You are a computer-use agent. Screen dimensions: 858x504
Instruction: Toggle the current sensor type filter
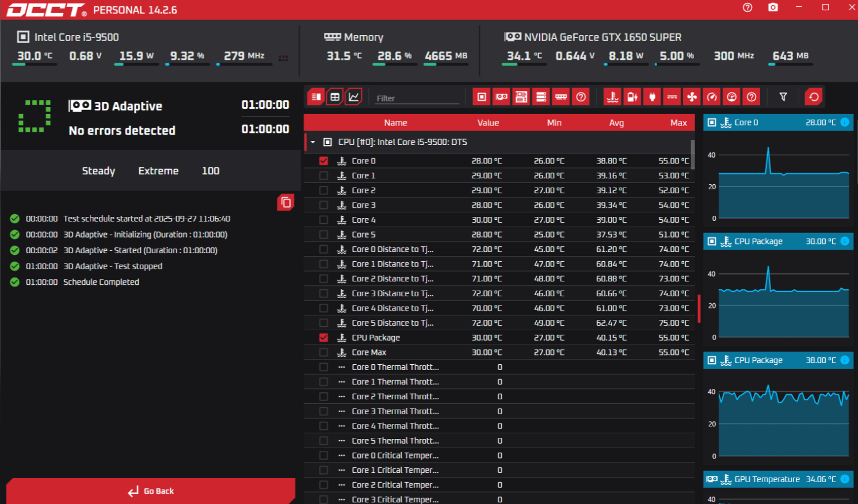(x=672, y=97)
